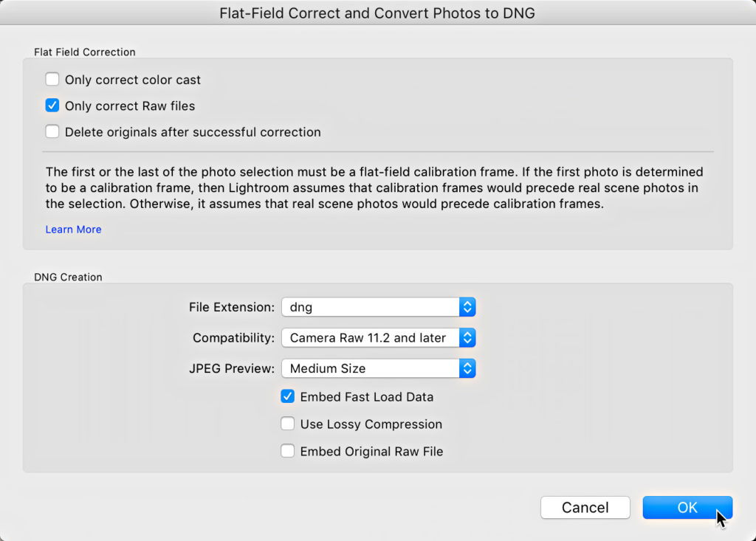Tick Delete originals after successful correction
The height and width of the screenshot is (541, 756).
tap(52, 131)
